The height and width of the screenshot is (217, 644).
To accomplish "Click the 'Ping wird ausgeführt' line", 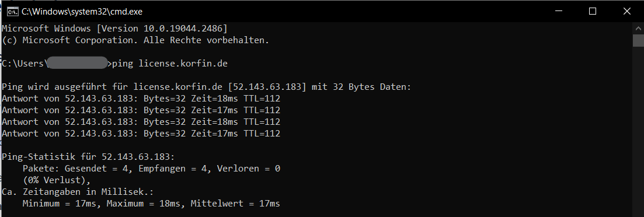I will (x=206, y=87).
